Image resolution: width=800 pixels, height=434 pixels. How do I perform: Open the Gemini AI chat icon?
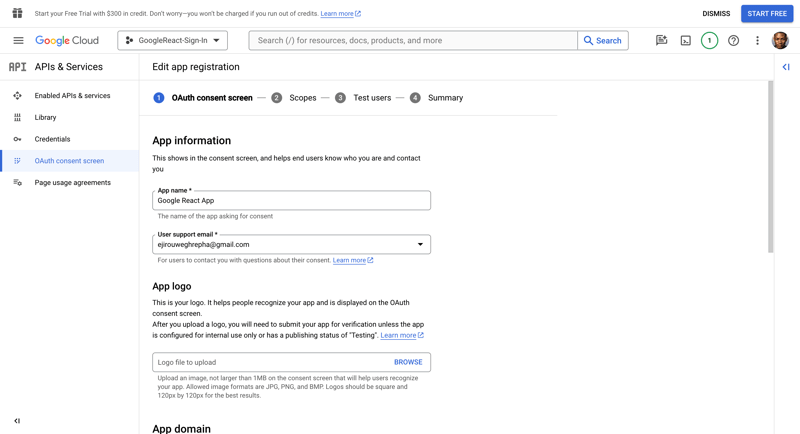click(x=661, y=40)
